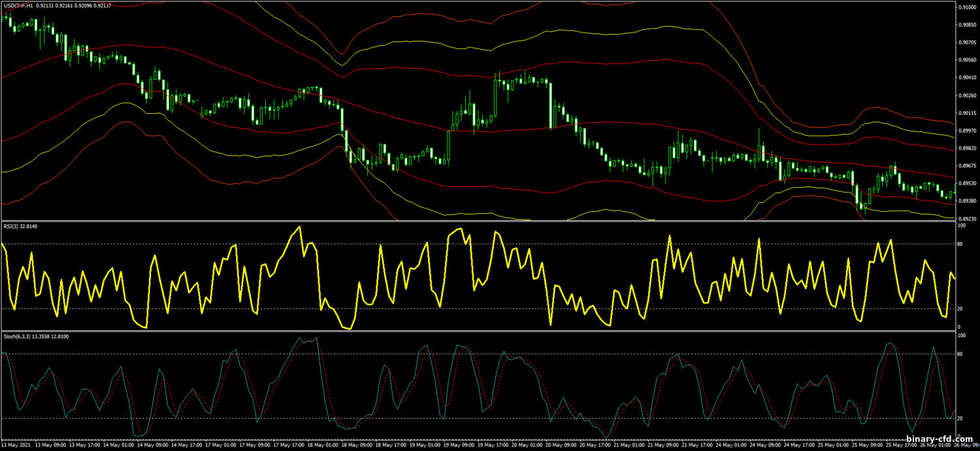Select price level 0.91000 on the axis
This screenshot has width=980, height=451.
[x=966, y=7]
